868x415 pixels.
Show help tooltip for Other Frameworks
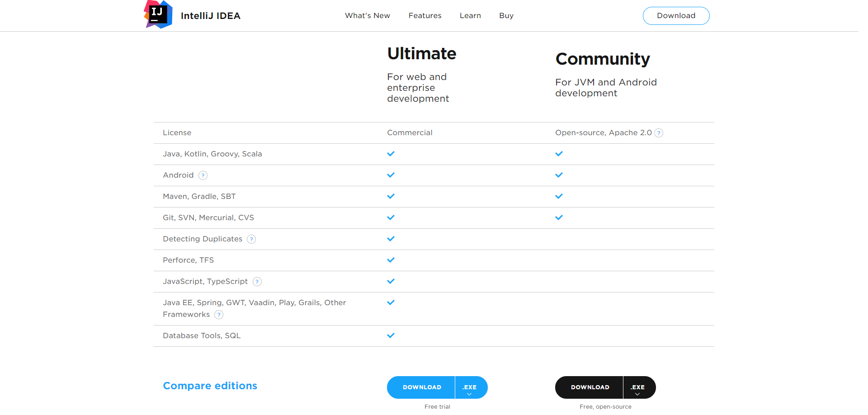coord(219,315)
